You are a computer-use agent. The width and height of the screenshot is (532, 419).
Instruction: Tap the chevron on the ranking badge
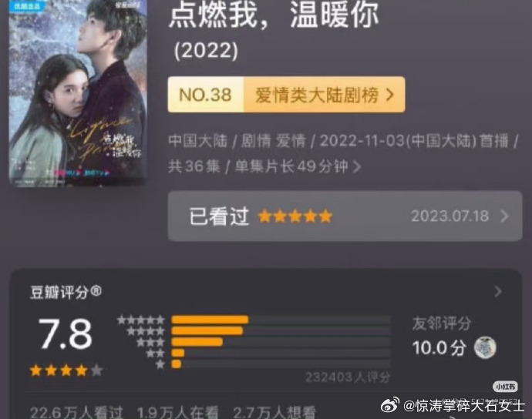pos(390,95)
